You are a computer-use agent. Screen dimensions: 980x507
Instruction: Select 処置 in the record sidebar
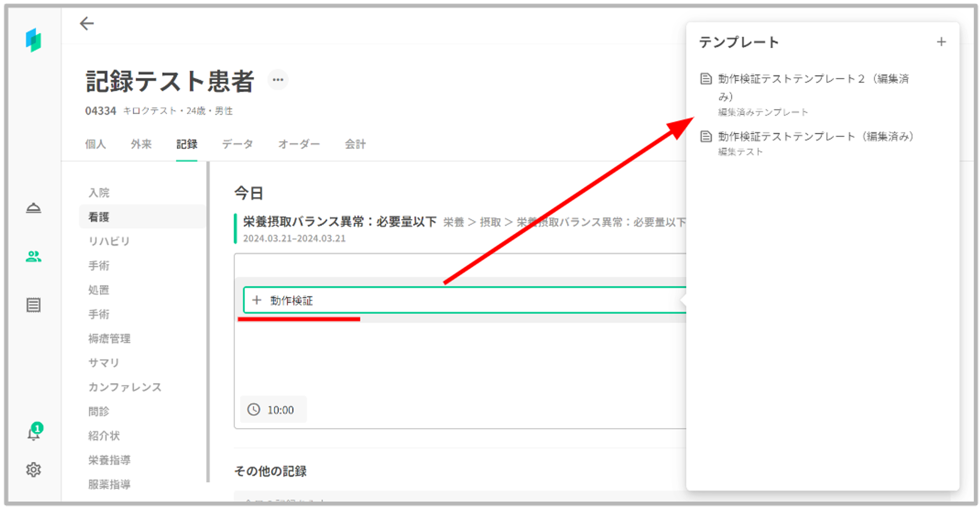point(99,290)
